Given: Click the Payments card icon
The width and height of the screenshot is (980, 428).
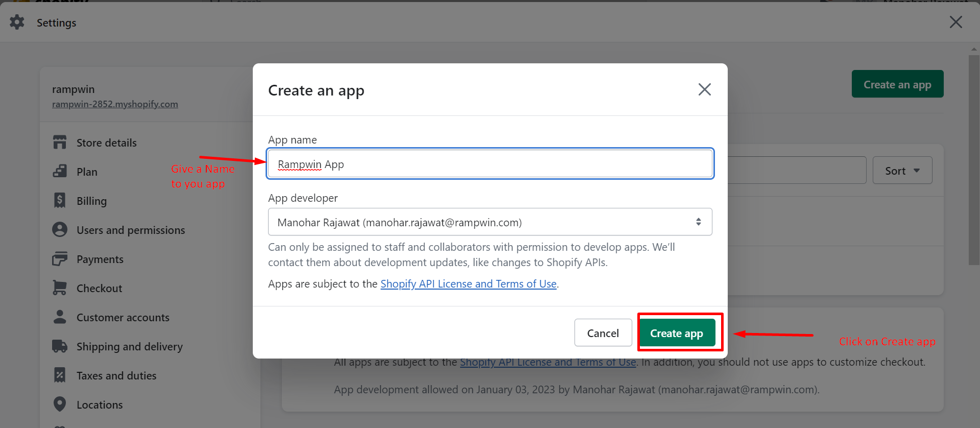Looking at the screenshot, I should tap(60, 259).
